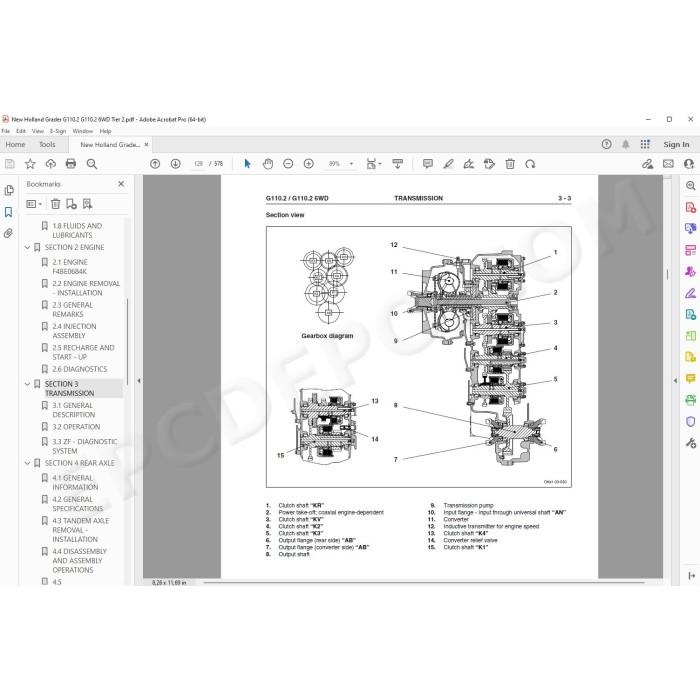Go to next page arrow
The image size is (700, 700).
coord(175,164)
